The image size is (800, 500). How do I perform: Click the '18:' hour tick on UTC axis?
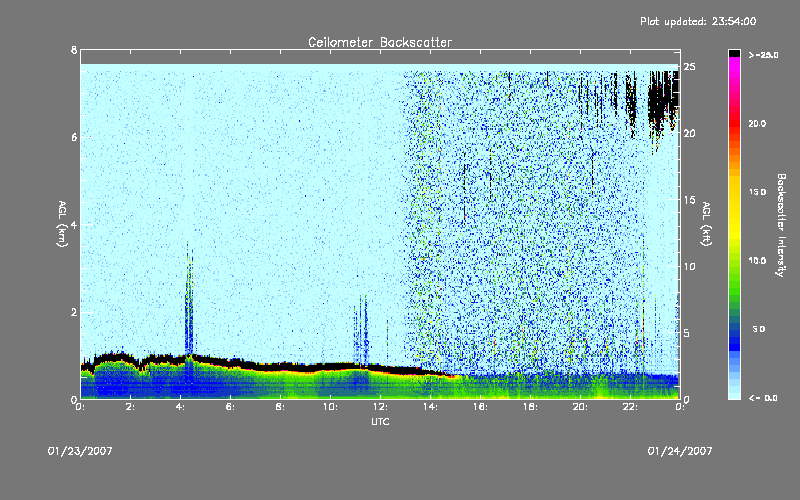pyautogui.click(x=531, y=407)
